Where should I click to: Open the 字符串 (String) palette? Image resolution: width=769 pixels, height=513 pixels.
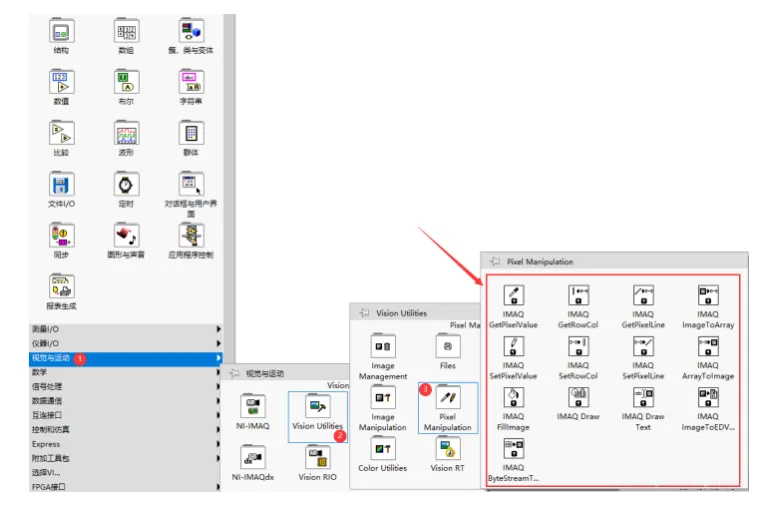[191, 82]
